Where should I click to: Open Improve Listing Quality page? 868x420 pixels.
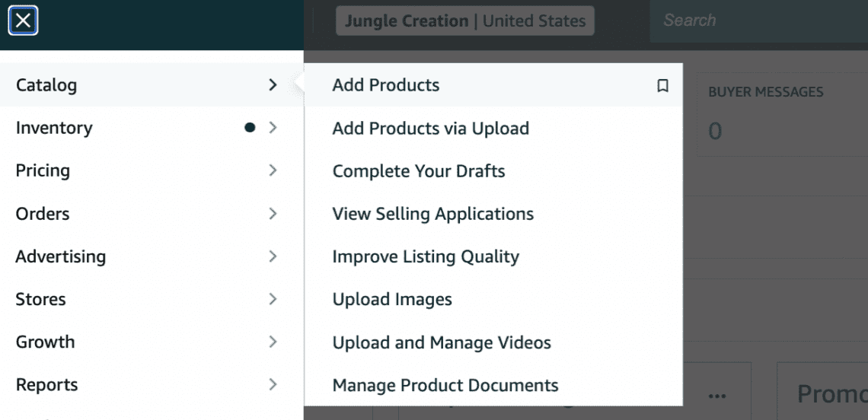(425, 256)
